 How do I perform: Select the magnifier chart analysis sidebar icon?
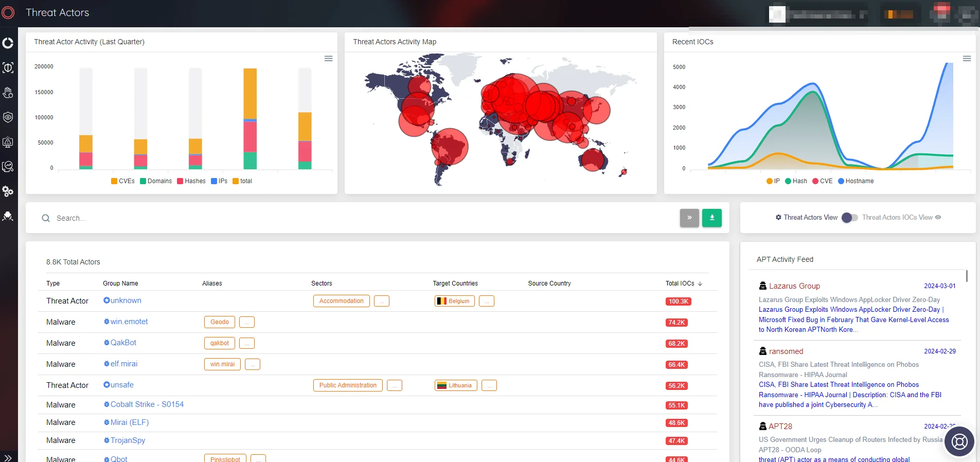click(x=8, y=167)
